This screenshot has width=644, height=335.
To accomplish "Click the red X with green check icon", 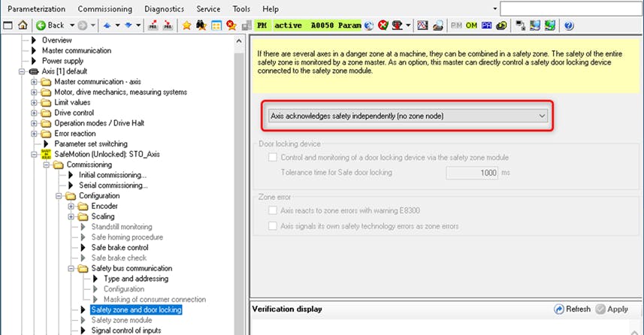I will (x=382, y=26).
